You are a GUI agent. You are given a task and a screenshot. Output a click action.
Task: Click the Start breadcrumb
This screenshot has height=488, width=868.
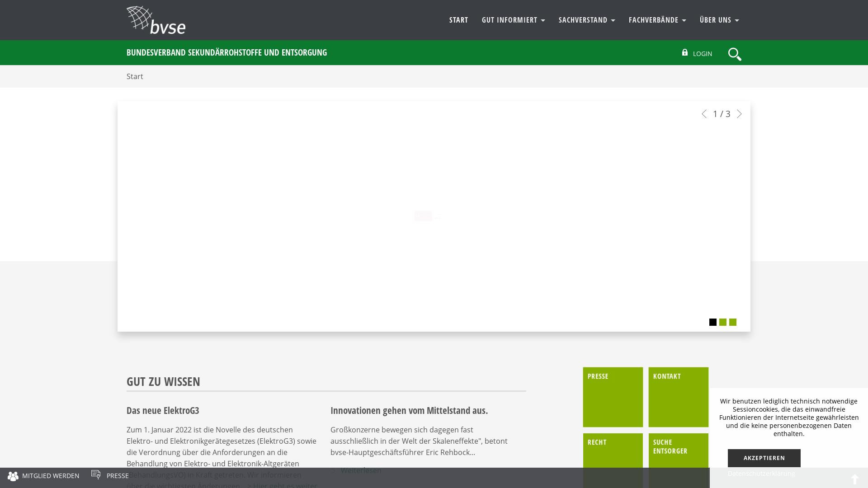click(135, 76)
